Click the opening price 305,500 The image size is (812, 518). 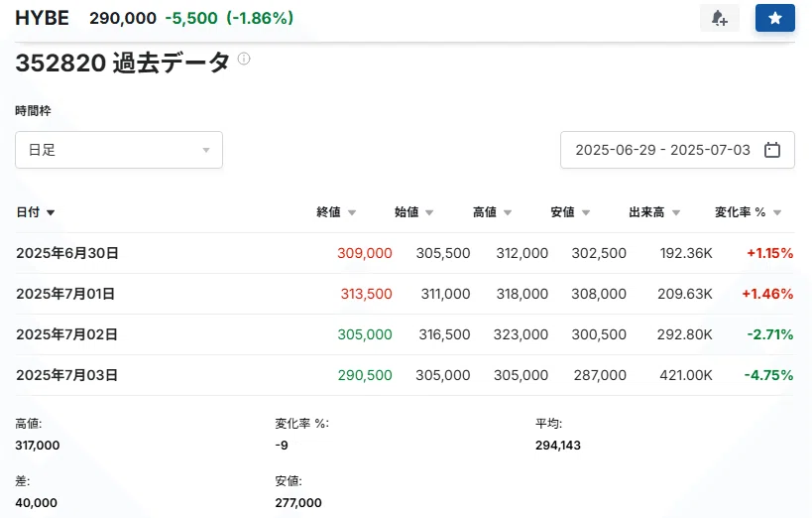(x=443, y=253)
